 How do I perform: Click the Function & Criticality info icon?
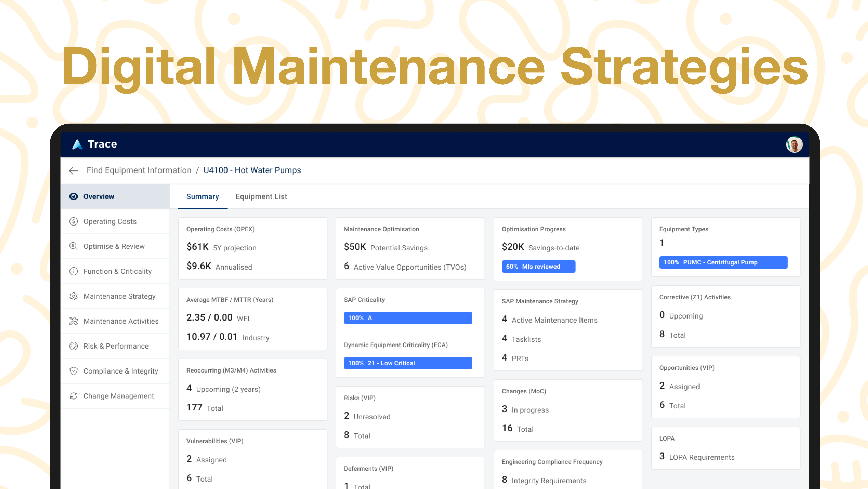pyautogui.click(x=73, y=271)
